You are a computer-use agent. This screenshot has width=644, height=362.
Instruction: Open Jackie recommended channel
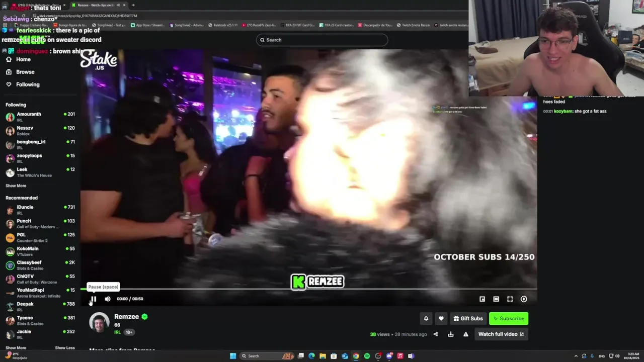(40, 334)
